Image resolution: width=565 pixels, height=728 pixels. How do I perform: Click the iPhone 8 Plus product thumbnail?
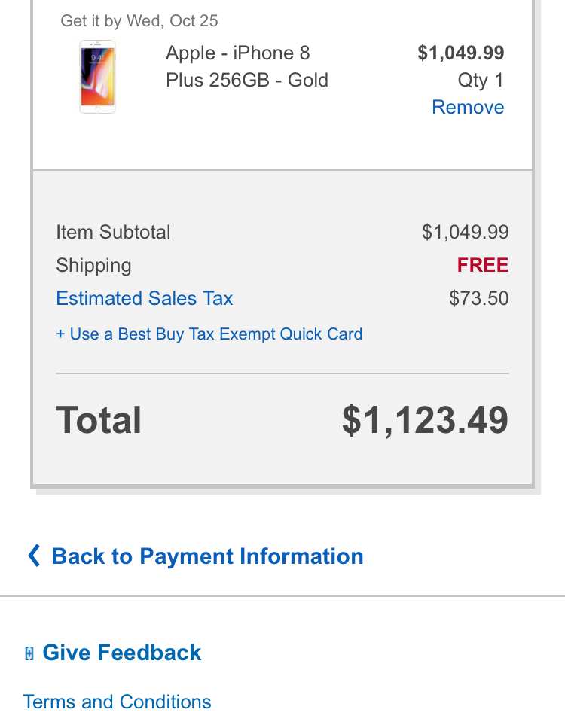pyautogui.click(x=97, y=77)
